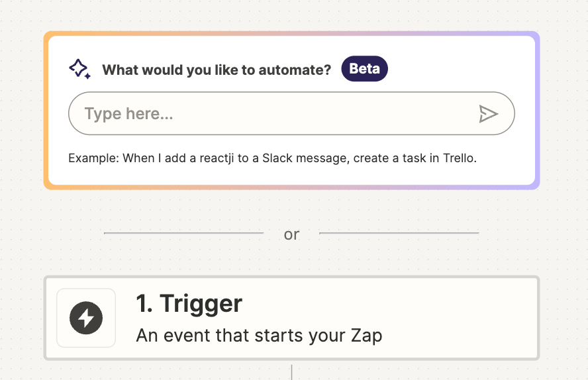This screenshot has width=588, height=380.
Task: Click the word "Slack" in the example
Action: click(x=277, y=158)
